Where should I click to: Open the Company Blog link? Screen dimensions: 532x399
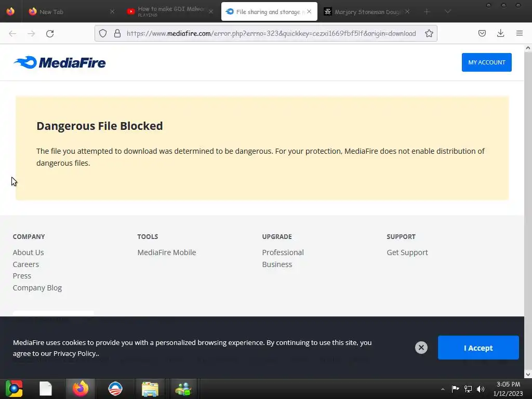click(37, 288)
